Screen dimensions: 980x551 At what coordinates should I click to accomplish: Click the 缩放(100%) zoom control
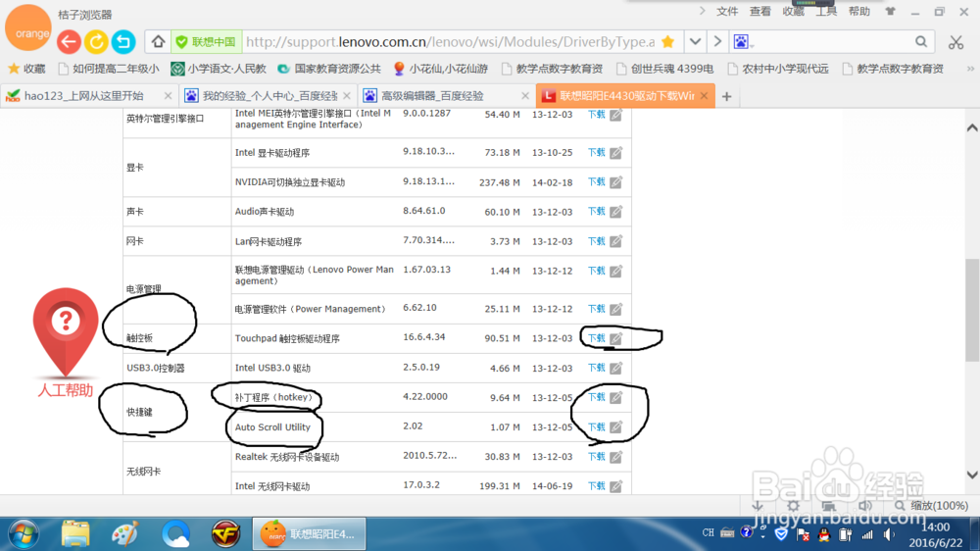point(931,505)
